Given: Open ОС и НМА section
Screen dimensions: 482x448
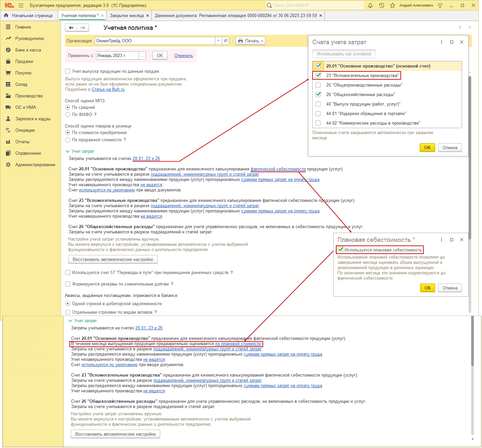Looking at the screenshot, I should coord(26,107).
